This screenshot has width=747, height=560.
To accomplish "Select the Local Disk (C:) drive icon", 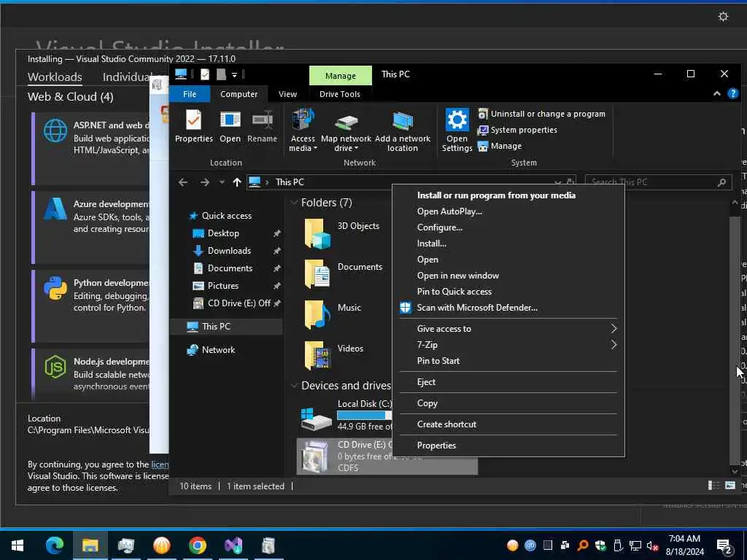I will [x=317, y=418].
